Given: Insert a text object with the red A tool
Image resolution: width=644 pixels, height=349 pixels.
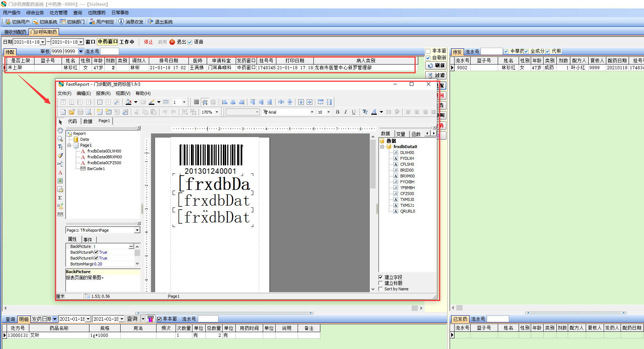Looking at the screenshot, I should tap(60, 173).
